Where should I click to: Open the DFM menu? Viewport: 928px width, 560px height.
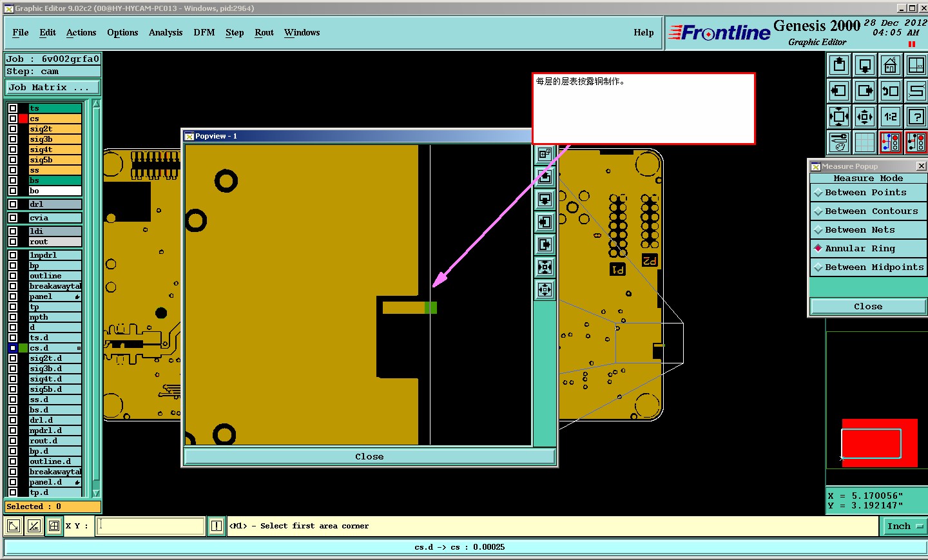coord(204,32)
